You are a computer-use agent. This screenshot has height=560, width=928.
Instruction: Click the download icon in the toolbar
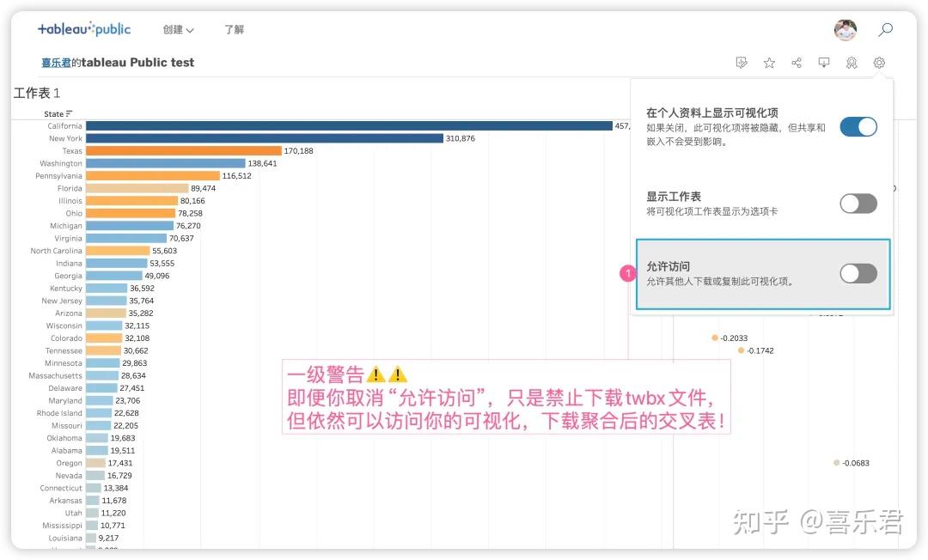point(823,62)
